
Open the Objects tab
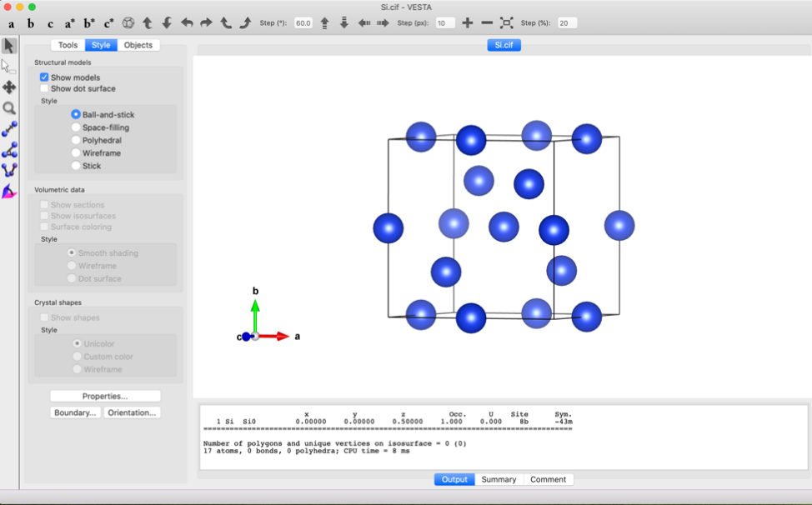(x=138, y=45)
